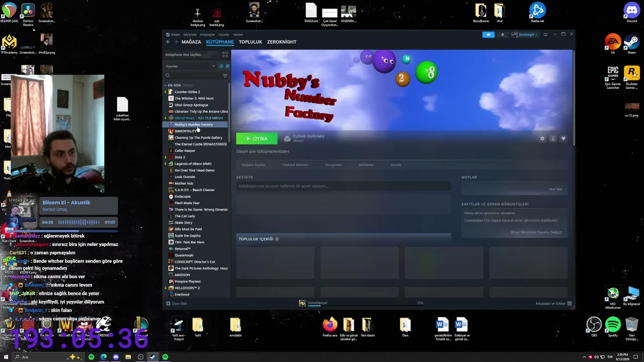This screenshot has width=644, height=362.
Task: Open the OBS desktop icon
Action: tap(594, 327)
